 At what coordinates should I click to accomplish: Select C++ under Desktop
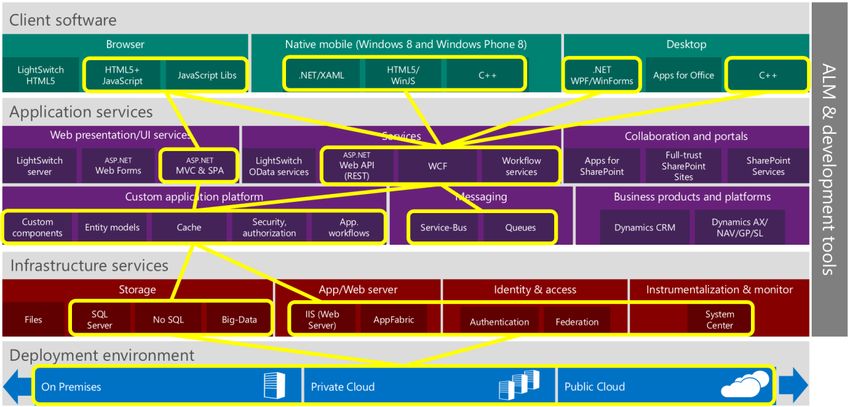(x=768, y=76)
